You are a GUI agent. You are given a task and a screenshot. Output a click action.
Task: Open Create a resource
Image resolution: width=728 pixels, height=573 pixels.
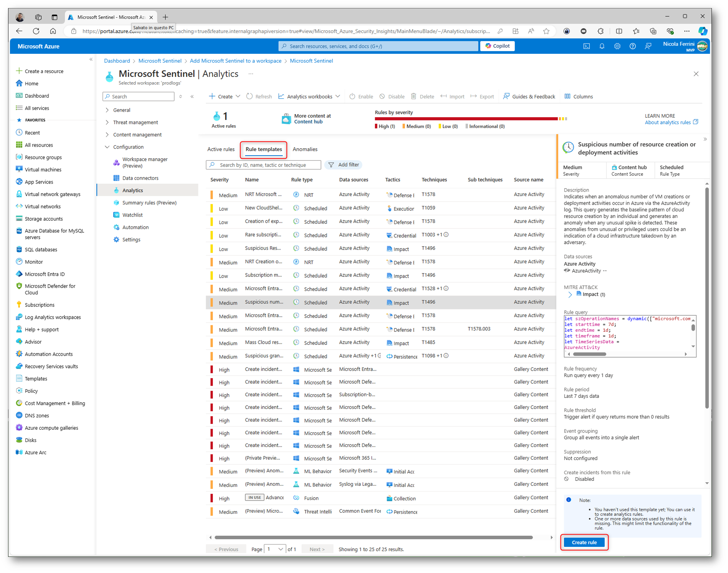44,71
